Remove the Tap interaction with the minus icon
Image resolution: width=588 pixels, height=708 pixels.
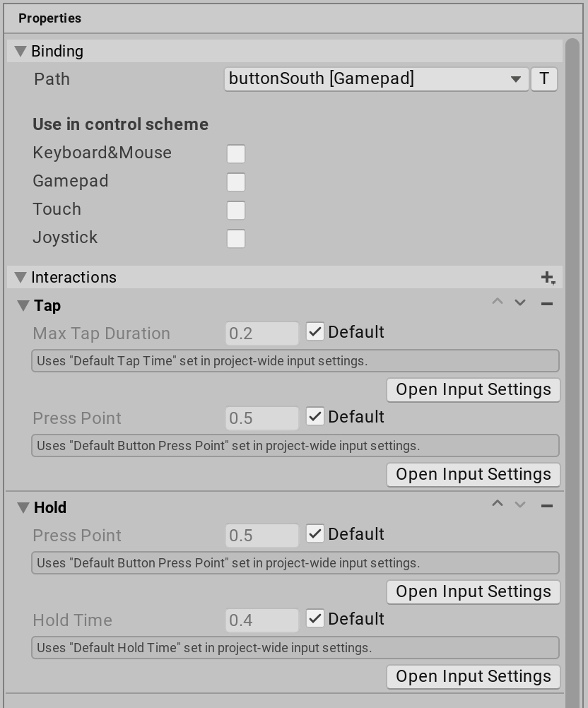click(x=548, y=302)
